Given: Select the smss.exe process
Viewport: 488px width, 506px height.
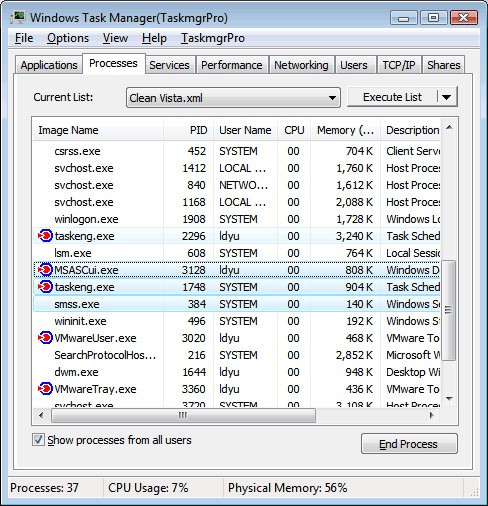Looking at the screenshot, I should [237, 304].
